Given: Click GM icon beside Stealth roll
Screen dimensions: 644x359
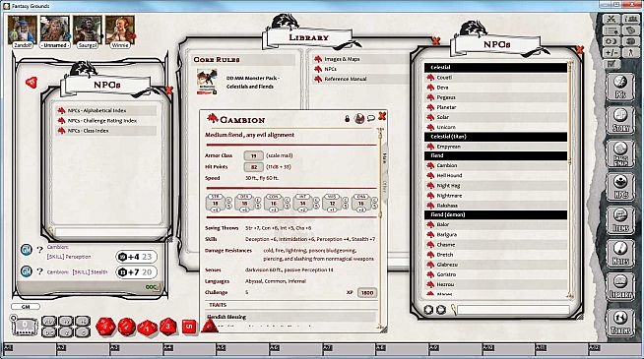Looking at the screenshot, I should (27, 271).
